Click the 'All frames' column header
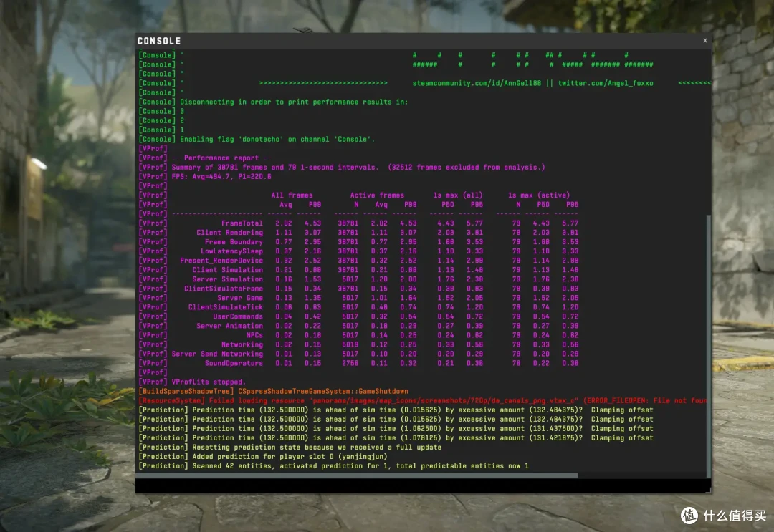The height and width of the screenshot is (532, 774). [x=292, y=195]
